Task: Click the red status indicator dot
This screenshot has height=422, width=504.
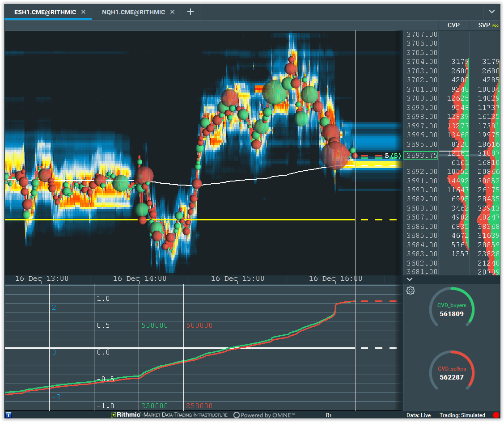Action: click(496, 415)
